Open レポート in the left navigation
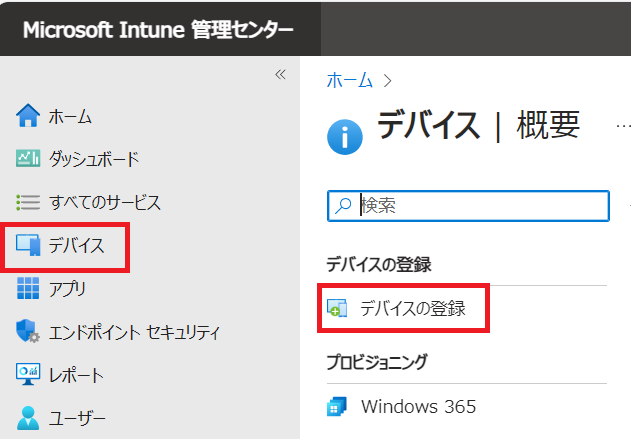Screen dimensions: 631x439 click(76, 375)
